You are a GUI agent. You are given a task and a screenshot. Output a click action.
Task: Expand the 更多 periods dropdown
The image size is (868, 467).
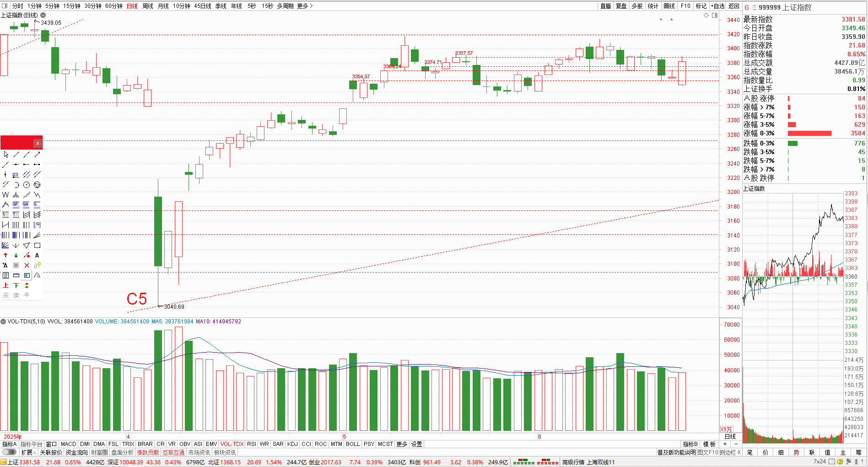[x=305, y=6]
